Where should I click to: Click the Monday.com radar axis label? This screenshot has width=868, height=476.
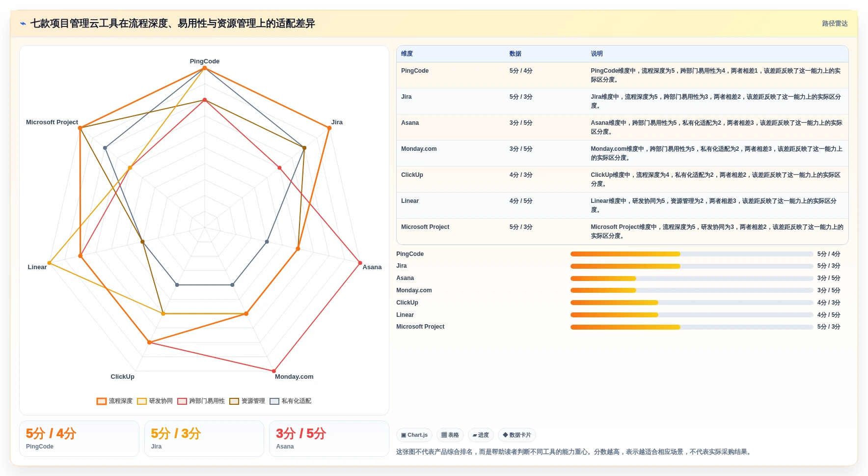294,377
